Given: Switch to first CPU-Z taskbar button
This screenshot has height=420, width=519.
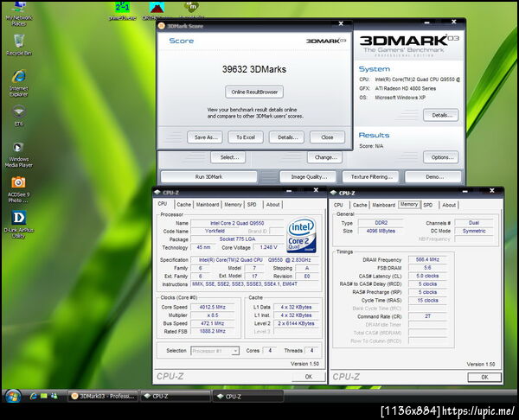Looking at the screenshot, I should pyautogui.click(x=176, y=396).
